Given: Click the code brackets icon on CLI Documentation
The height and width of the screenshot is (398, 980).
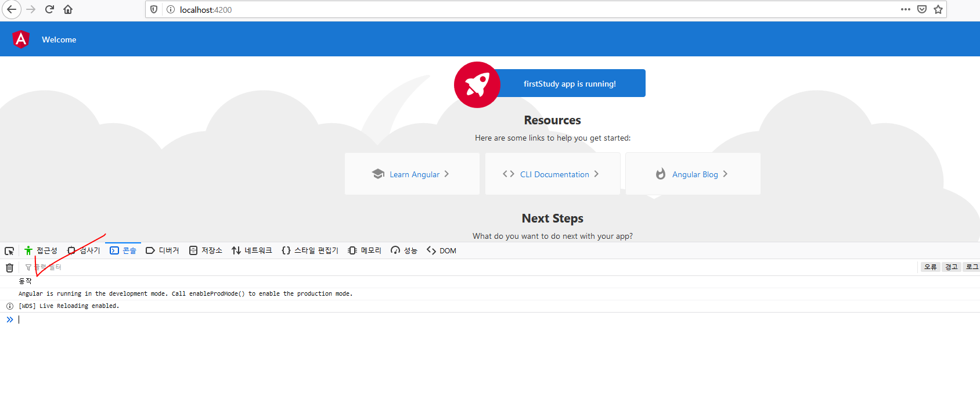Looking at the screenshot, I should pos(509,174).
